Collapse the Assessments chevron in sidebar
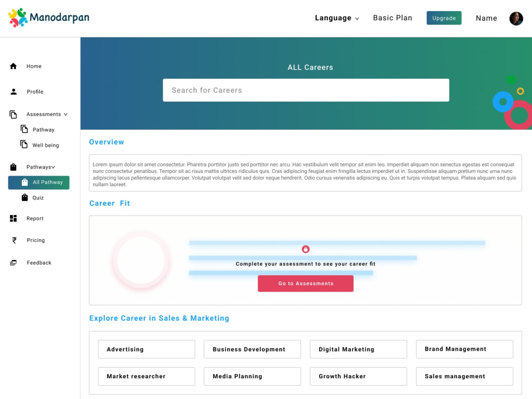The image size is (532, 399). point(65,115)
